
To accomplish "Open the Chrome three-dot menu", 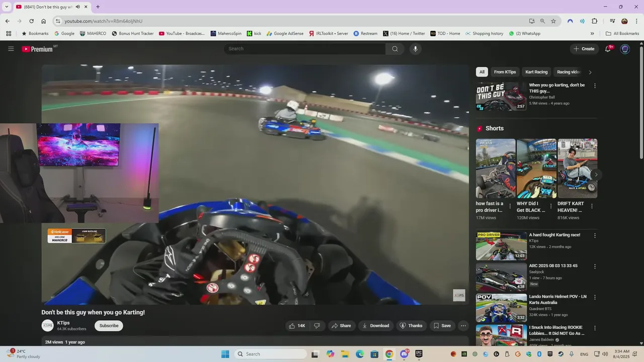I will coord(636,21).
